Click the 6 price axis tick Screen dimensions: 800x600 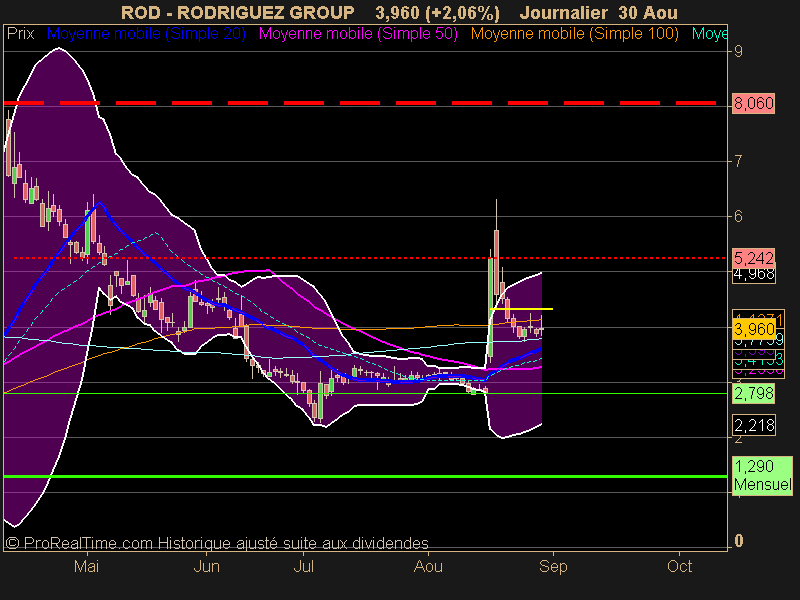[738, 216]
